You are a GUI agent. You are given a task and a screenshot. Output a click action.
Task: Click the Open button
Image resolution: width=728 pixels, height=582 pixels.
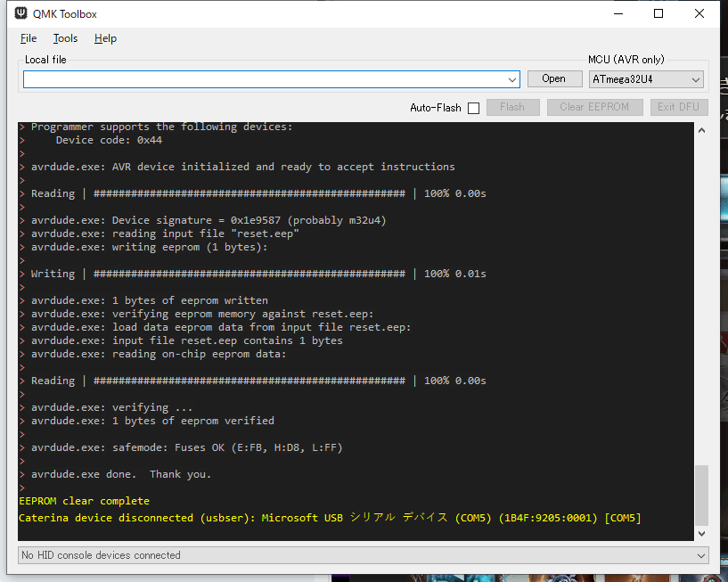[x=554, y=79]
